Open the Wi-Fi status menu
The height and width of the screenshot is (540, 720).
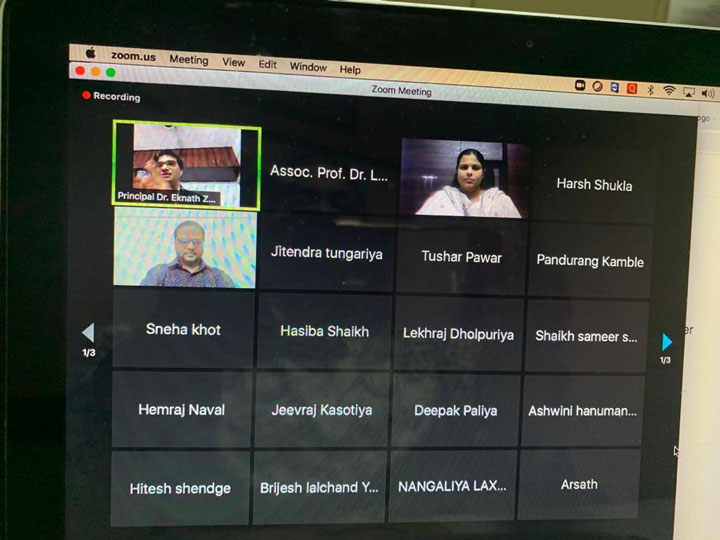tap(669, 90)
